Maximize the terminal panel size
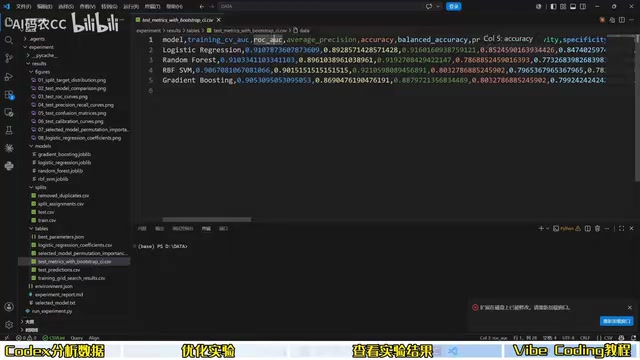 [621, 229]
